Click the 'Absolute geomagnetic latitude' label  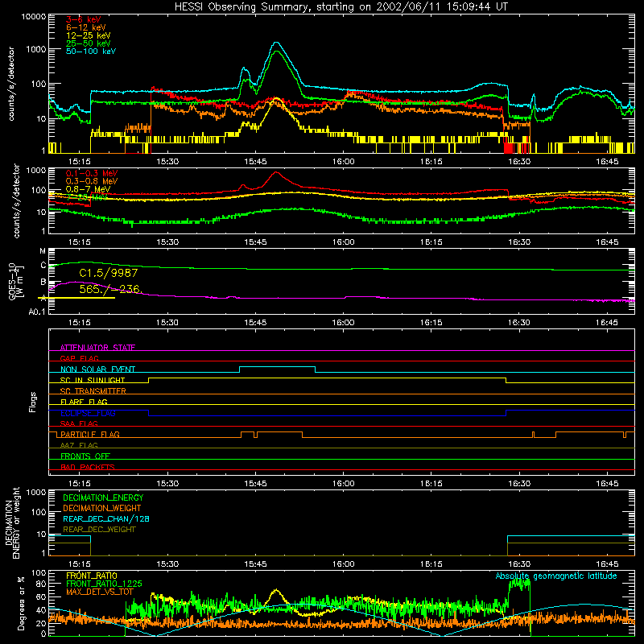point(556,576)
